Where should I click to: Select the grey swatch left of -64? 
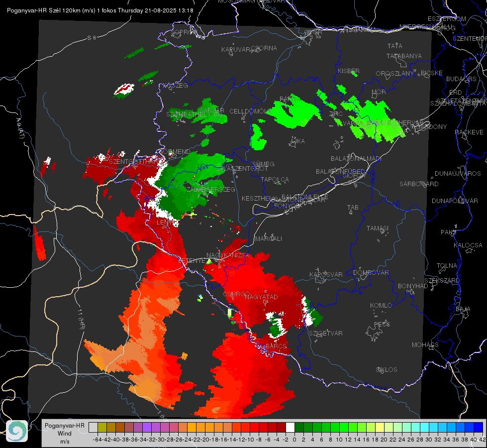(93, 428)
